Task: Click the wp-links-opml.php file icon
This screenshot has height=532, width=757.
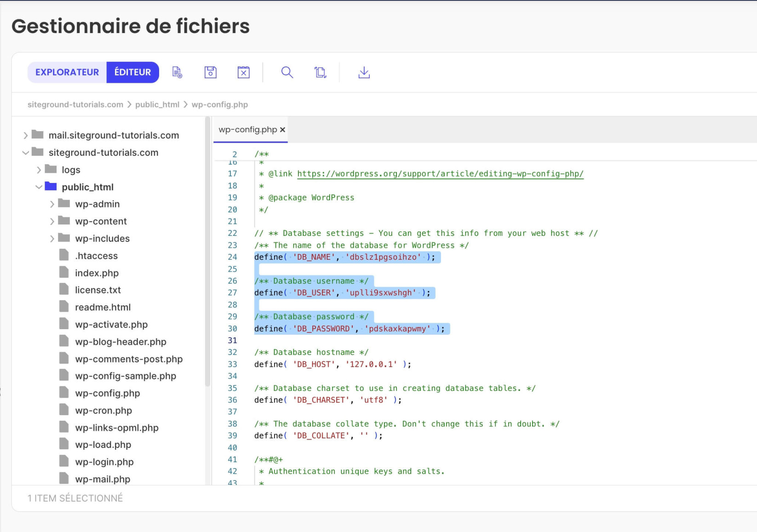Action: (x=64, y=427)
